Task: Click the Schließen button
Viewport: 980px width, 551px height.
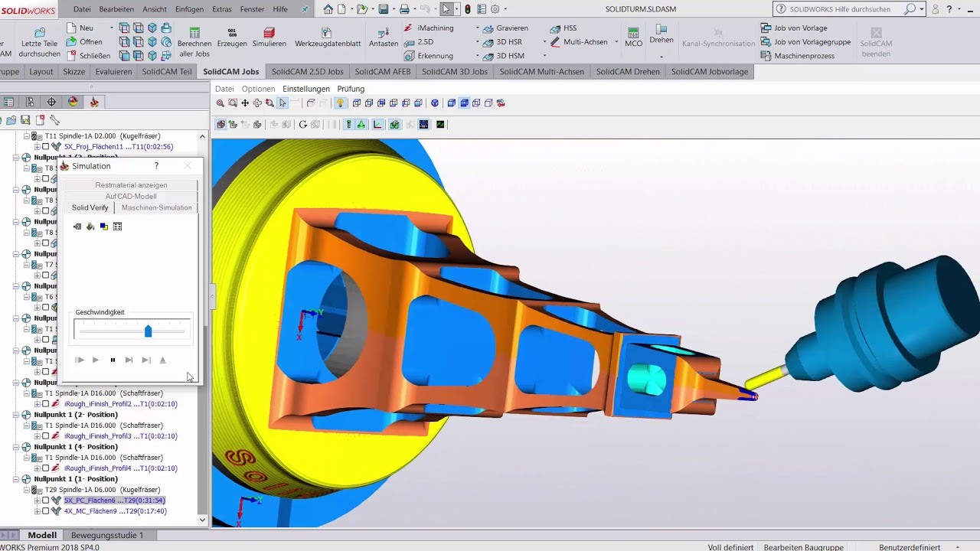Action: point(88,56)
